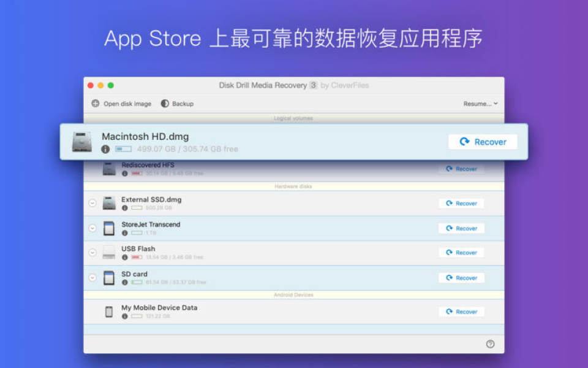
Task: Click Recover for SD card
Action: click(x=461, y=278)
